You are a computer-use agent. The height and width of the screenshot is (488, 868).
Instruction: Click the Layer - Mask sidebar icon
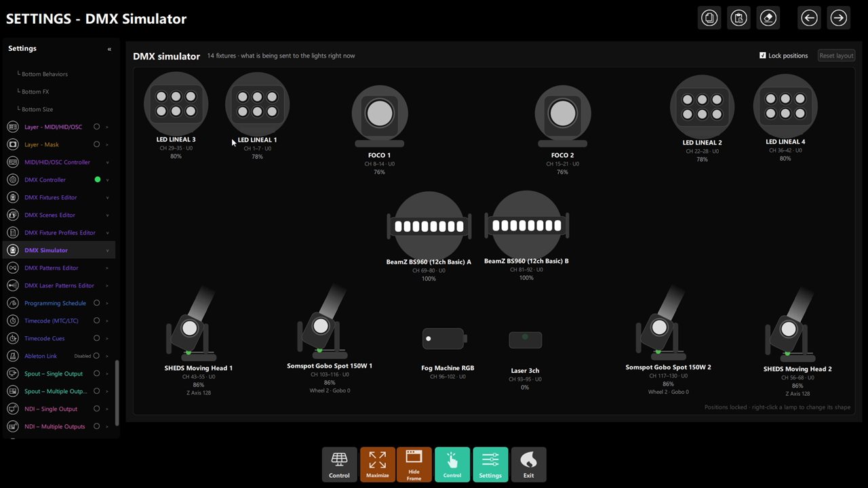(x=12, y=144)
